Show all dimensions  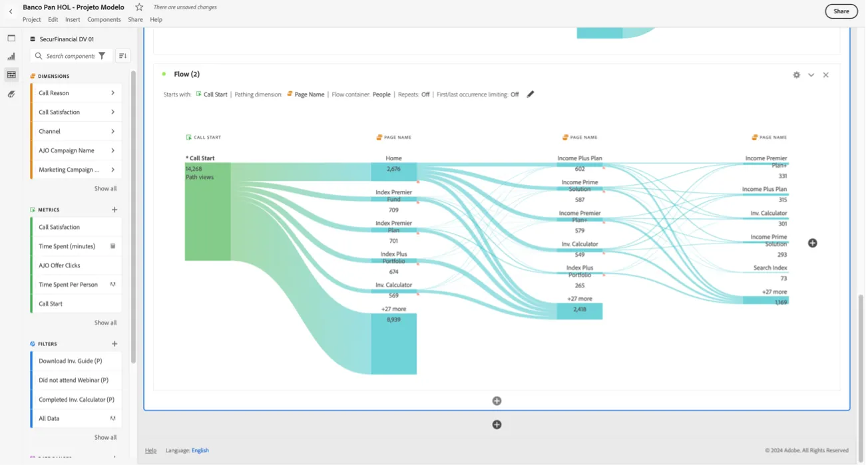[x=105, y=189]
